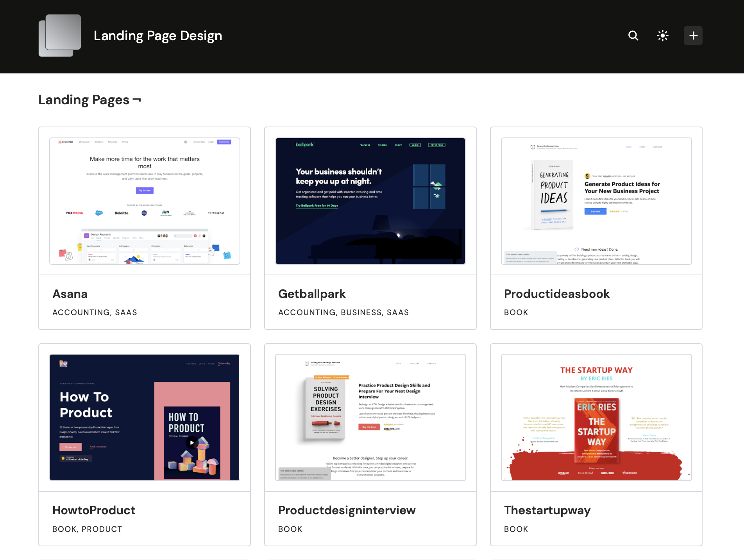Filter by ACCOUNTING tag under Getballpark
744x560 pixels.
click(306, 312)
